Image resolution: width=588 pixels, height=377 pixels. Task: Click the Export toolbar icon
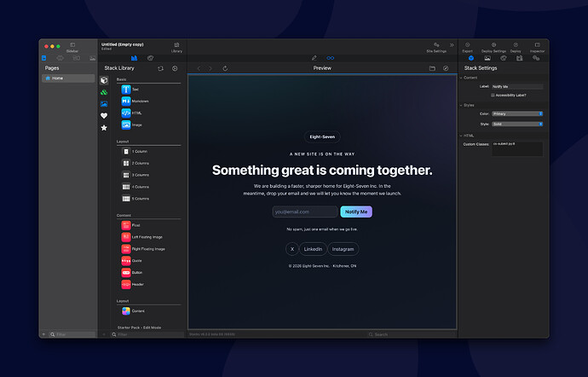pos(467,47)
